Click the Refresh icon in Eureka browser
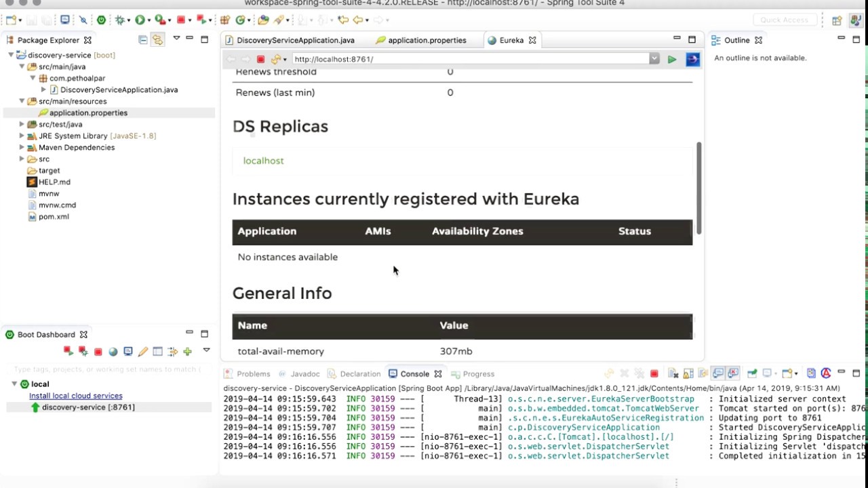The image size is (868, 488). click(275, 59)
